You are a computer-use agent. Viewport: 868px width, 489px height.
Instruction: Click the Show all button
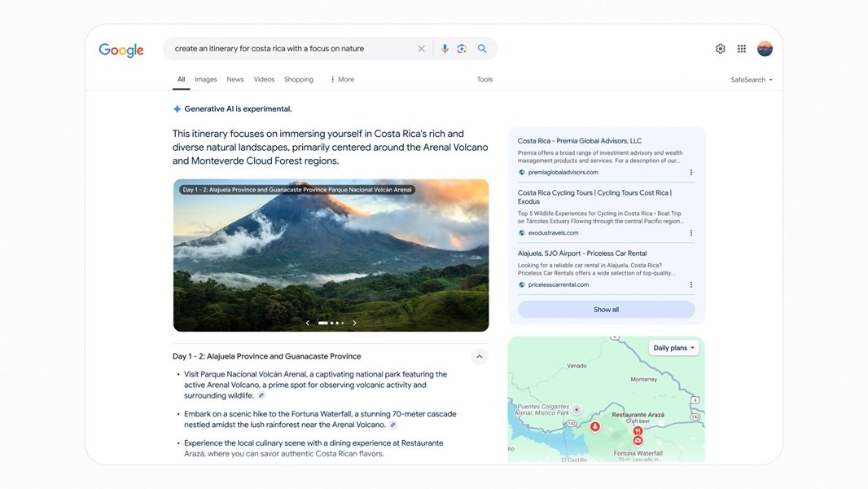(606, 309)
